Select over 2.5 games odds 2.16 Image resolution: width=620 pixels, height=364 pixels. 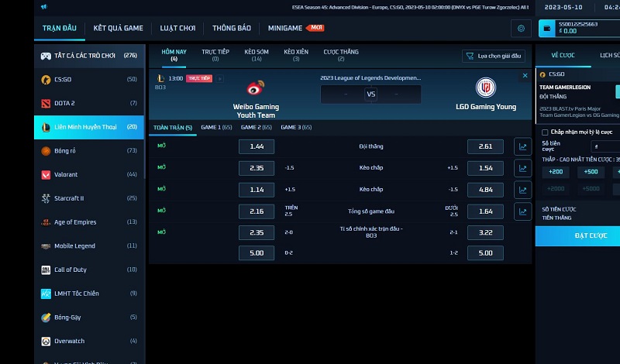[x=257, y=211]
